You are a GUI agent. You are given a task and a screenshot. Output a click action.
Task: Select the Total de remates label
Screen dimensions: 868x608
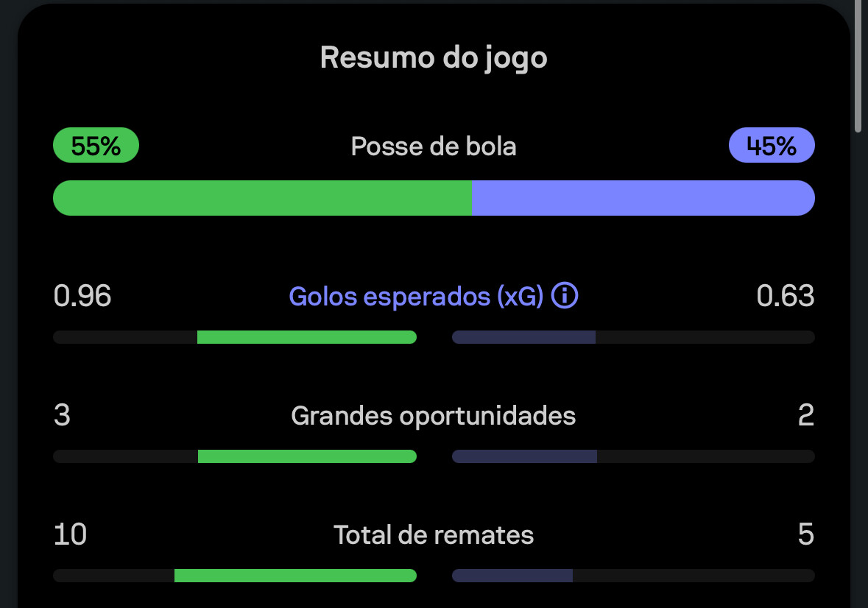(x=434, y=535)
